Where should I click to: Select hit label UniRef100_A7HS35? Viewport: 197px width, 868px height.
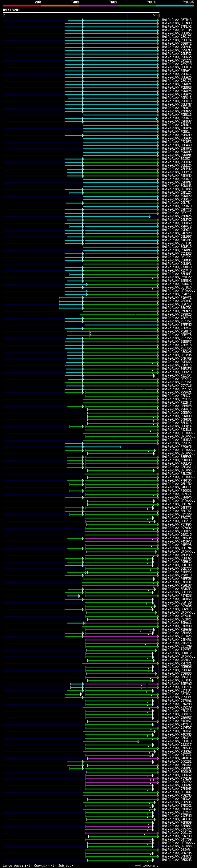coord(177,538)
